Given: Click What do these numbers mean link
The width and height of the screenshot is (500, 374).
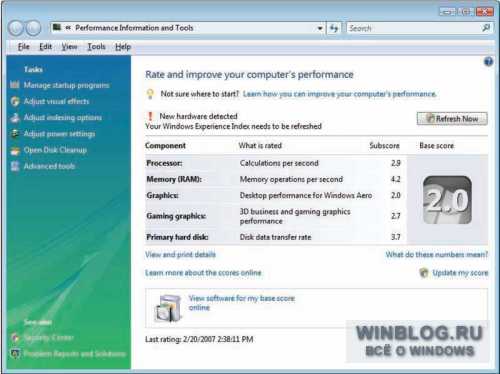Looking at the screenshot, I should point(436,255).
